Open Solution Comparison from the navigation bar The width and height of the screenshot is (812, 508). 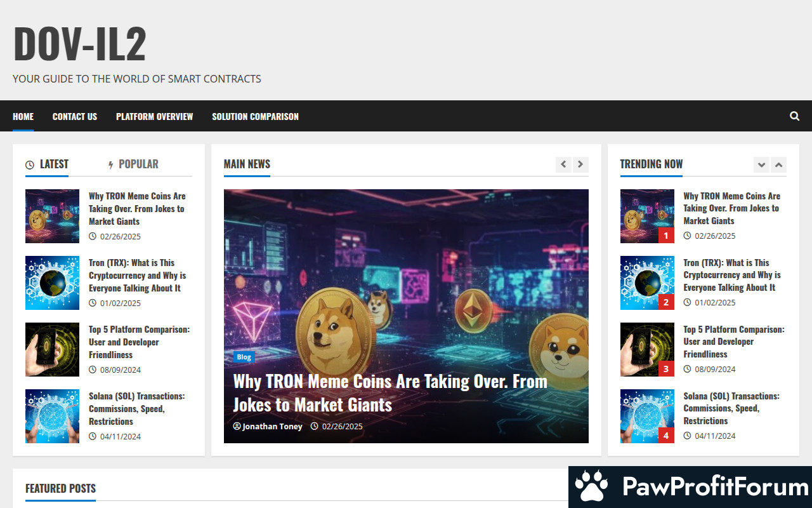[x=255, y=116]
